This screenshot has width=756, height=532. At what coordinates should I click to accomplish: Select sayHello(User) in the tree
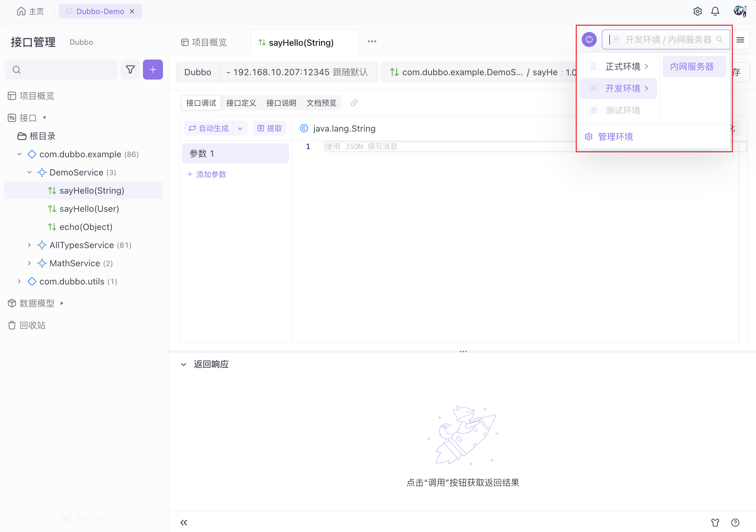(x=89, y=209)
